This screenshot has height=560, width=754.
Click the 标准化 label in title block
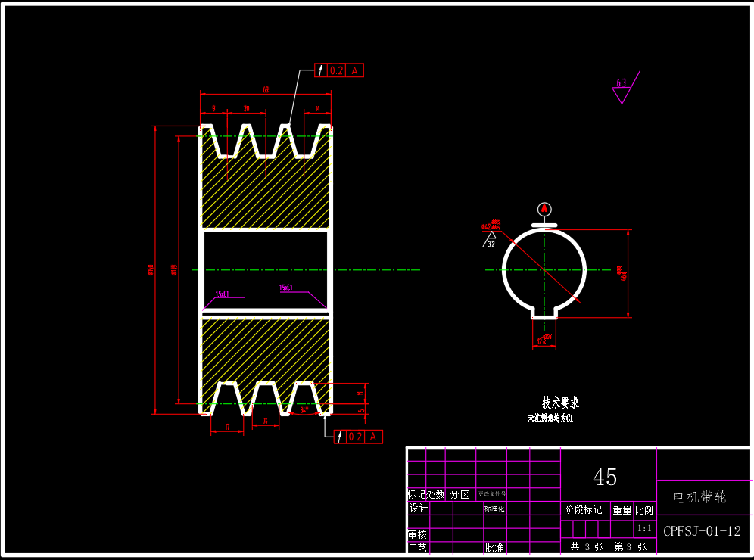tap(494, 509)
